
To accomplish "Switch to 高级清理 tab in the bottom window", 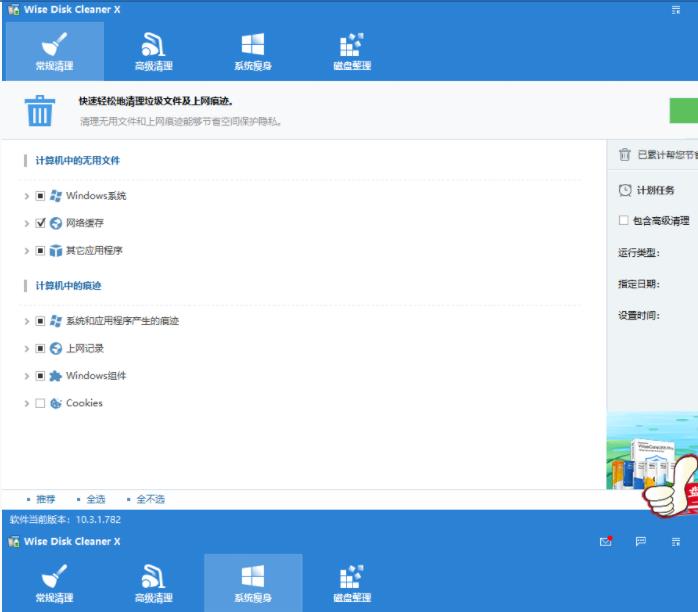I will click(154, 583).
